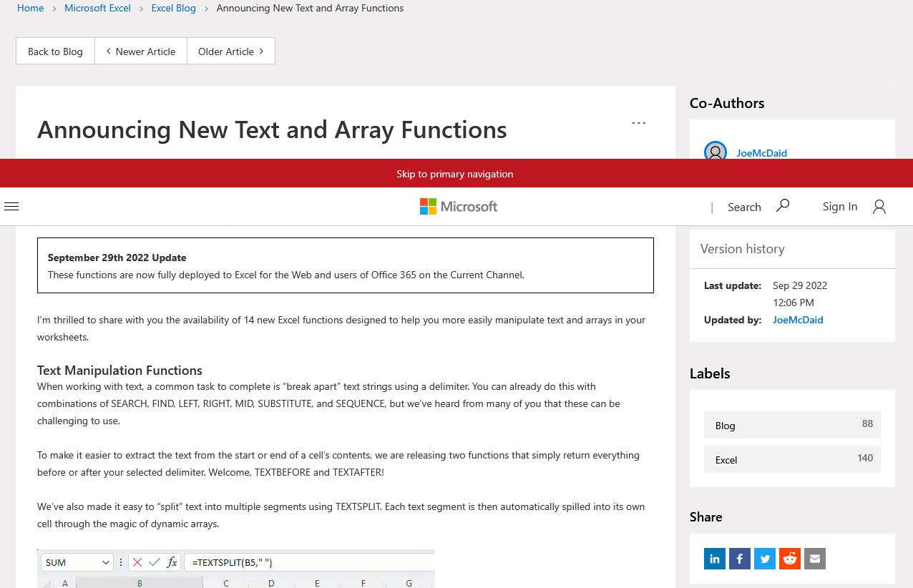Click the formula bar containing =TEXTSPLIT

pos(309,562)
